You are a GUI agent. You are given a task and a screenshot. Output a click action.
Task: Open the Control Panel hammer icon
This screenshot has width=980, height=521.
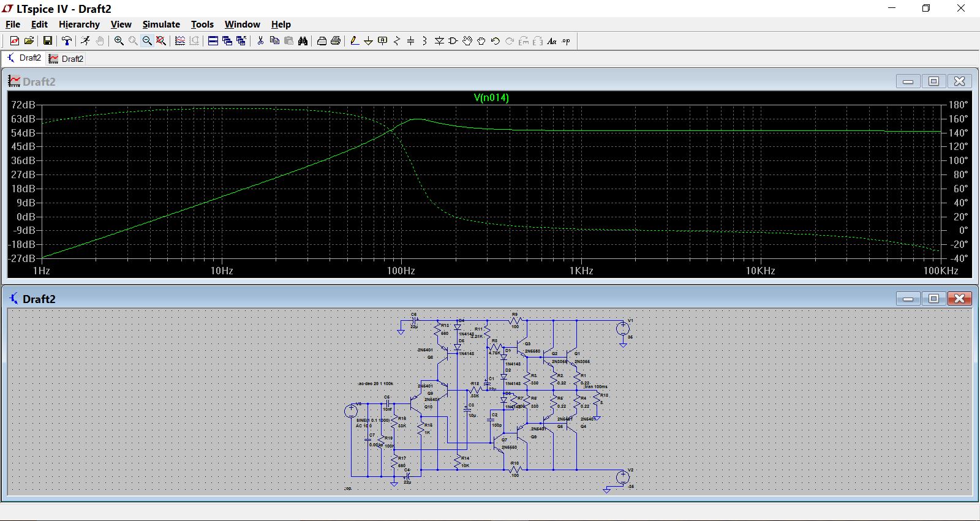[67, 41]
